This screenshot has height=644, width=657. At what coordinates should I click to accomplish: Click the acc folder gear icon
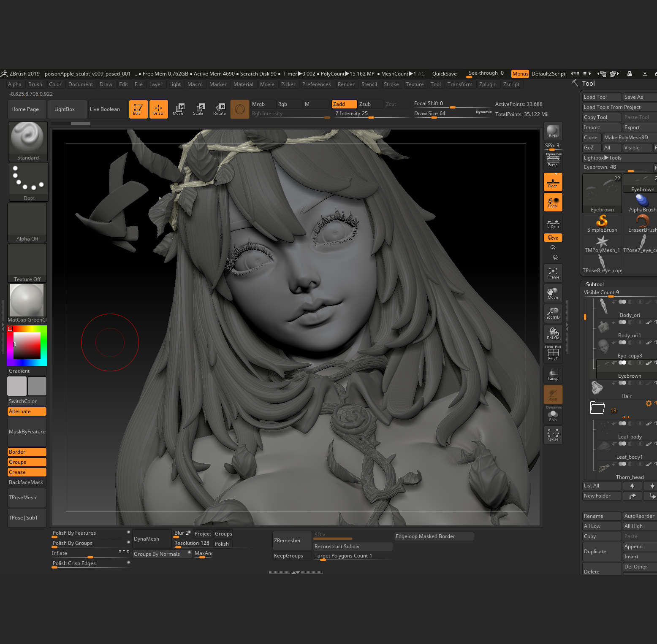tap(649, 403)
